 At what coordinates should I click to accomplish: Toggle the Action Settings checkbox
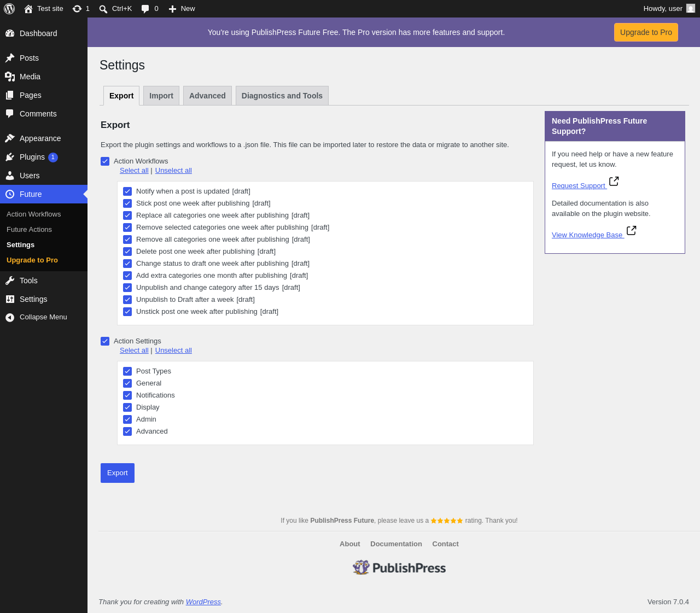[x=105, y=341]
